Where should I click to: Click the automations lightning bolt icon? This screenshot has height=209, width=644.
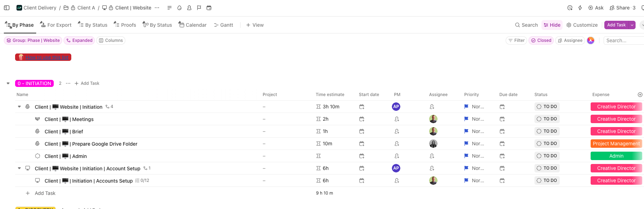(580, 8)
